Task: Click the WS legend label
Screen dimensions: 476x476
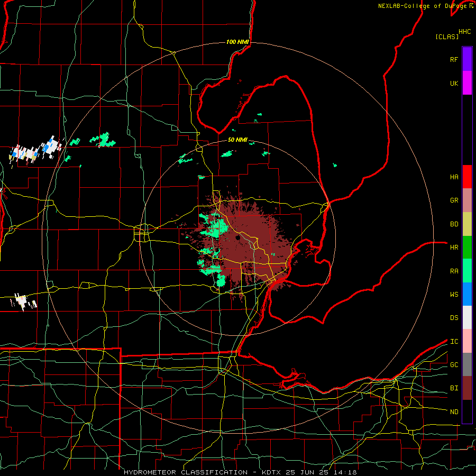Action: click(x=454, y=295)
